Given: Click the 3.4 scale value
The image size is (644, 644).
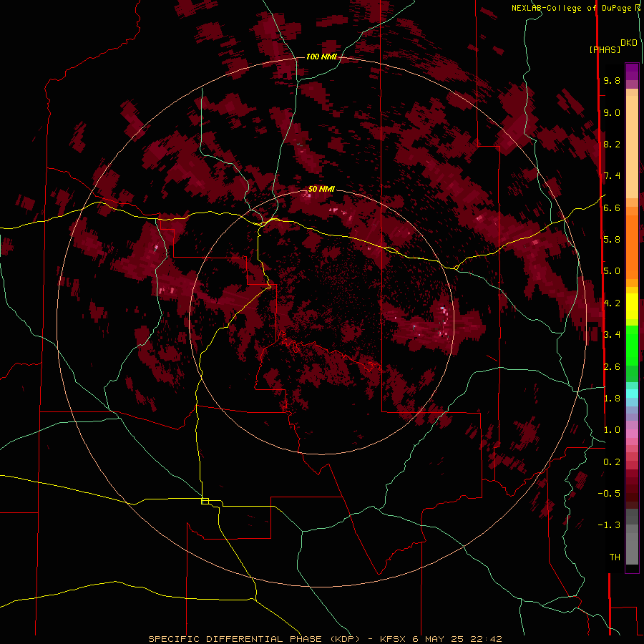Looking at the screenshot, I should point(612,335).
